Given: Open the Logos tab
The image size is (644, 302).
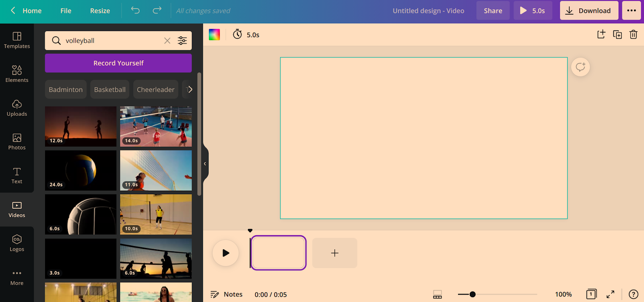Looking at the screenshot, I should 17,243.
